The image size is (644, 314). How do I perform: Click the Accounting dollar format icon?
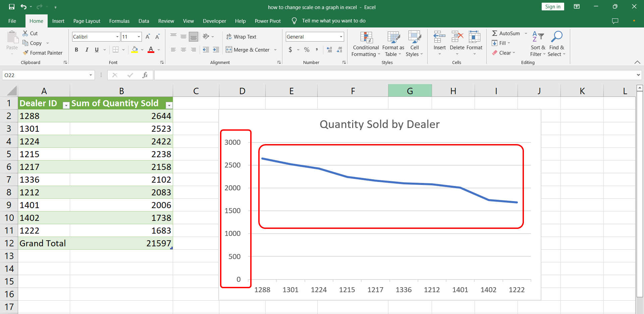(x=290, y=50)
